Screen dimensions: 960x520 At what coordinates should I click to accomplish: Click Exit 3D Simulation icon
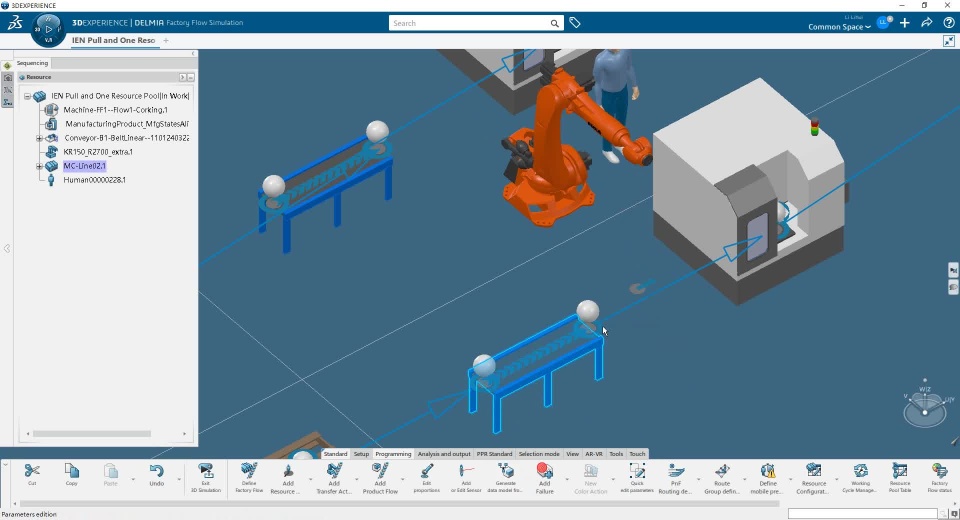pyautogui.click(x=206, y=470)
